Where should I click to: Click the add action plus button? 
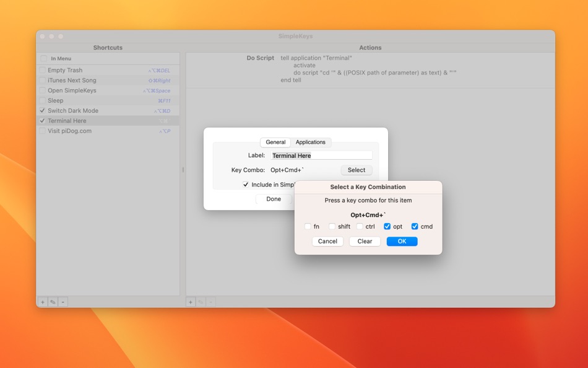click(191, 302)
